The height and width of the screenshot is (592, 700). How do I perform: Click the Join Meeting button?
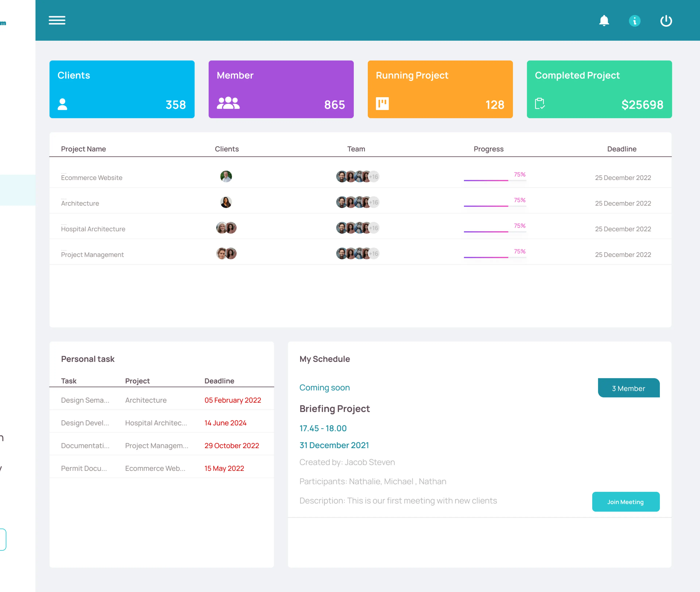626,502
